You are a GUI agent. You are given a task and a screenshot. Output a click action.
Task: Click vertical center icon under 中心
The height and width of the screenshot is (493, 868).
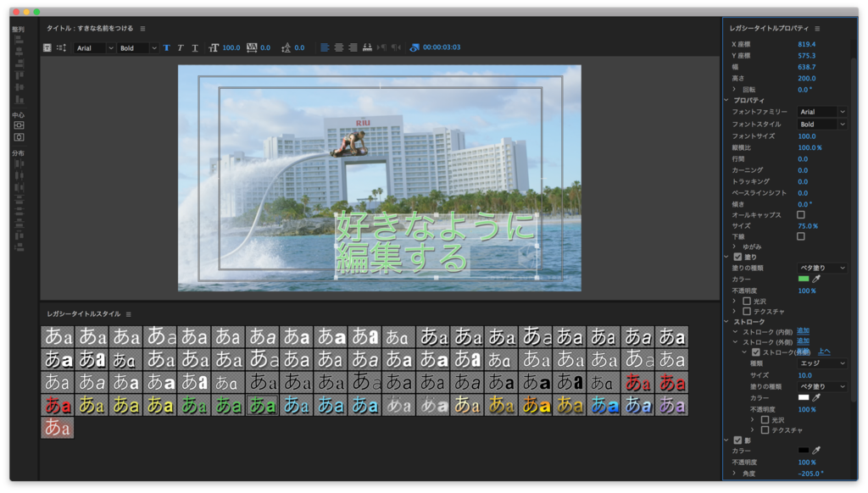19,125
